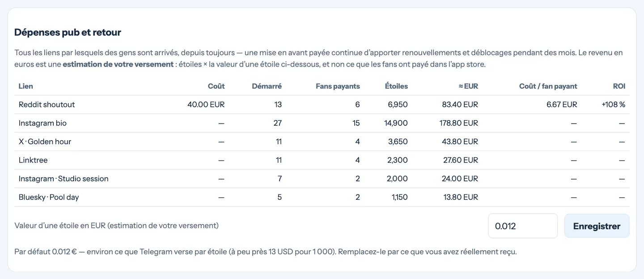Click the ROI column header
Image resolution: width=644 pixels, height=279 pixels.
pos(619,86)
